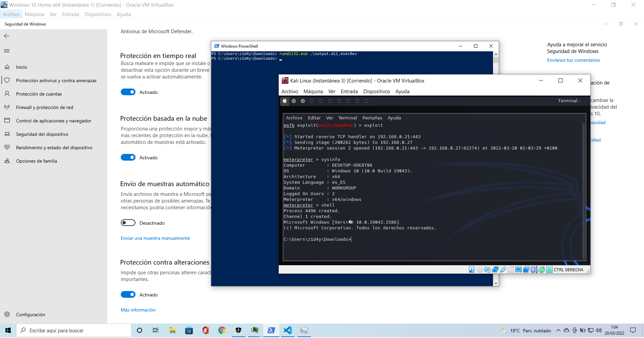Click the CPU virtualization icon in Kali VM status bar
644x338 pixels.
[534, 270]
